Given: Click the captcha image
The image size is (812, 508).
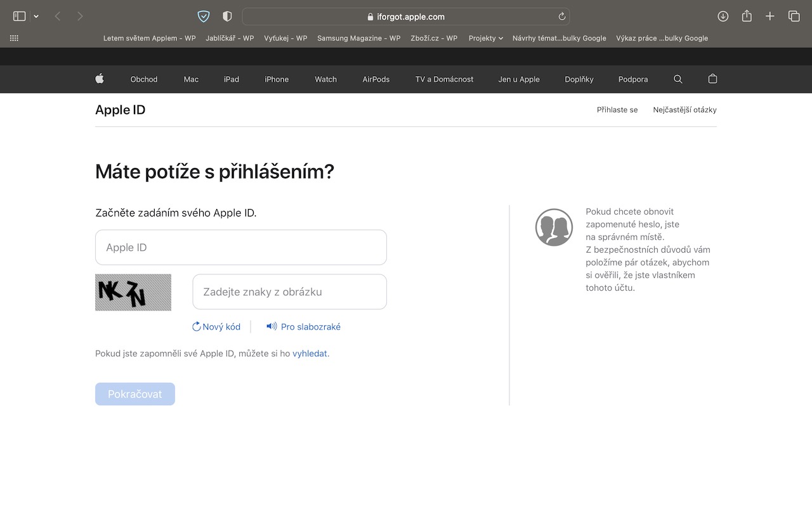Looking at the screenshot, I should coord(133,292).
